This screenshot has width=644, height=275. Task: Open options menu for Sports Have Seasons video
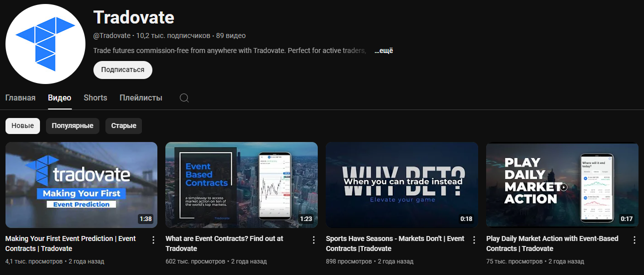(x=474, y=240)
